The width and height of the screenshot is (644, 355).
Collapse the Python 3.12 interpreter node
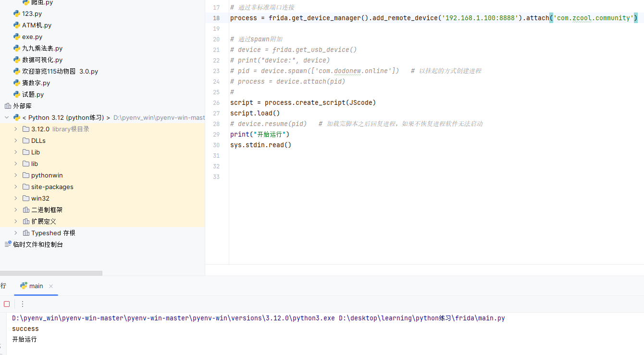point(7,117)
